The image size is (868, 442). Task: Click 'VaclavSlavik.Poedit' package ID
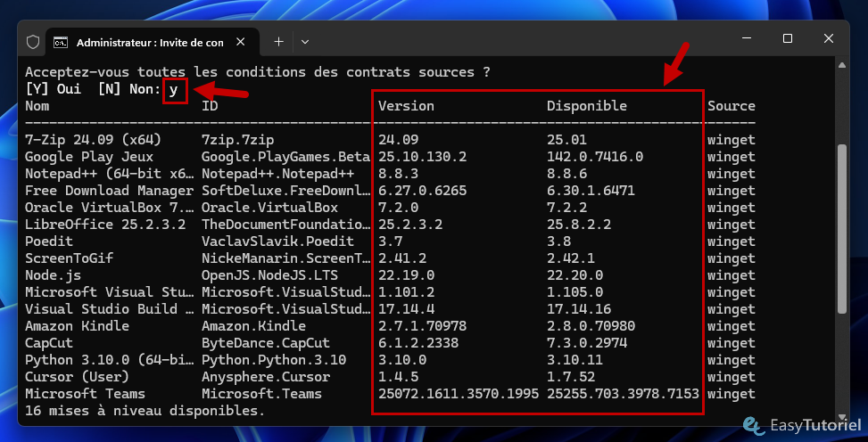coord(277,241)
